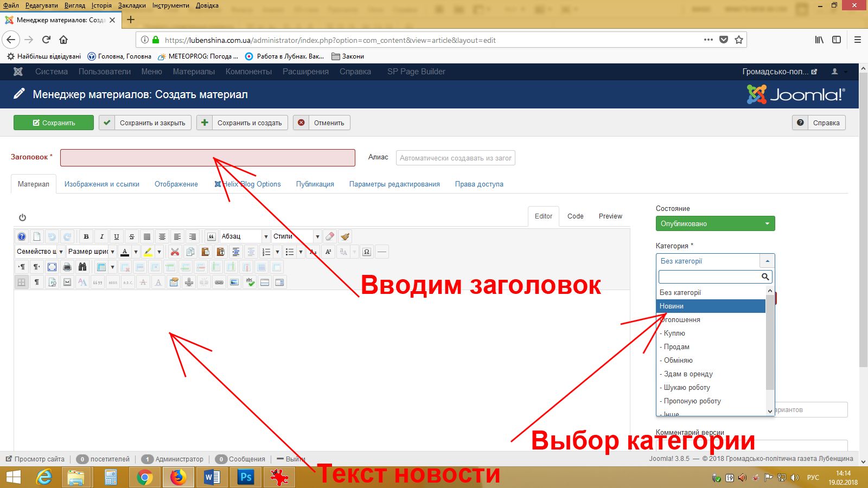Screen dimensions: 868x488
Task: Expand bullet list style options arrow
Action: pyautogui.click(x=301, y=252)
